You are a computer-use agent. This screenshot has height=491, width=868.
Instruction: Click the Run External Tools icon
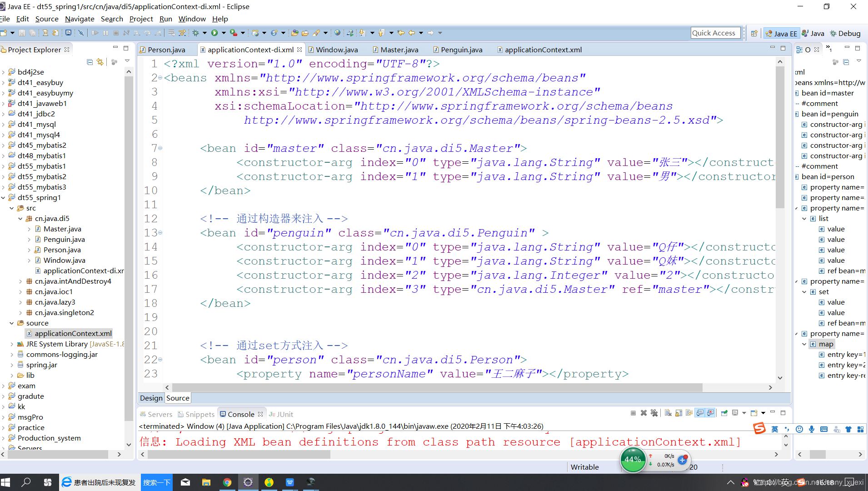pos(233,33)
